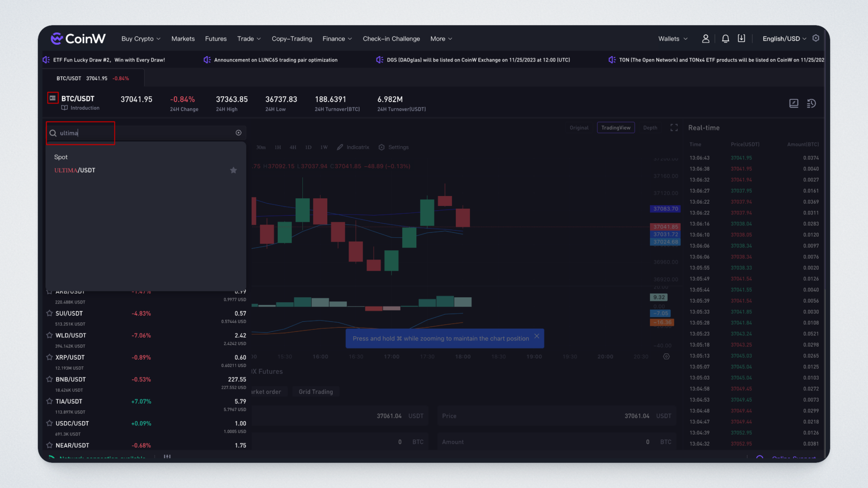Expand the Buy Crypto dropdown
This screenshot has height=488, width=868.
pyautogui.click(x=141, y=39)
